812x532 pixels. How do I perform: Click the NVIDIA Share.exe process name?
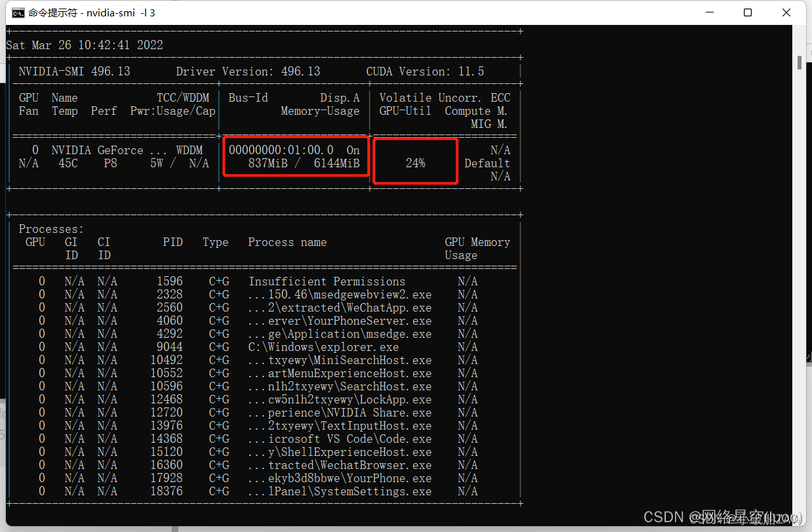click(340, 413)
